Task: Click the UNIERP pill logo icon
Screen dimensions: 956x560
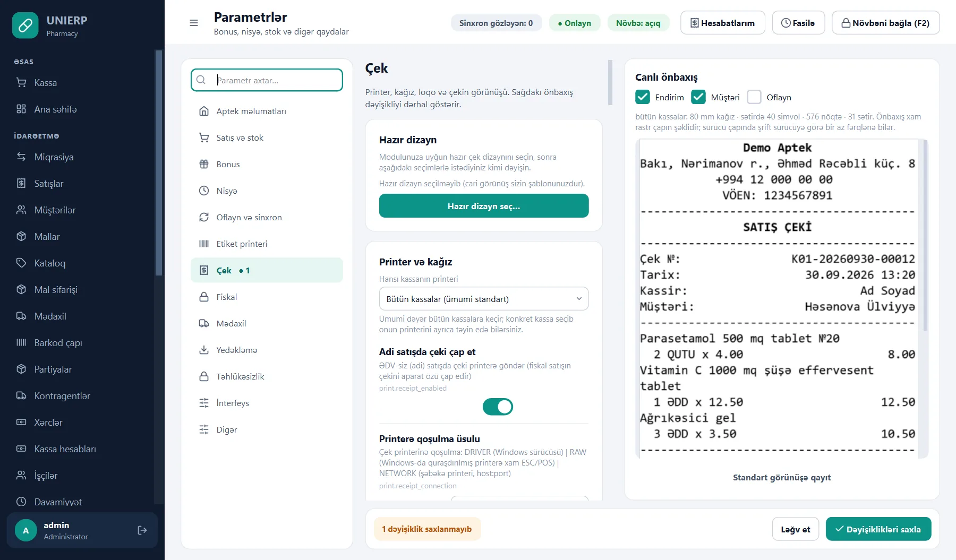Action: pos(25,25)
